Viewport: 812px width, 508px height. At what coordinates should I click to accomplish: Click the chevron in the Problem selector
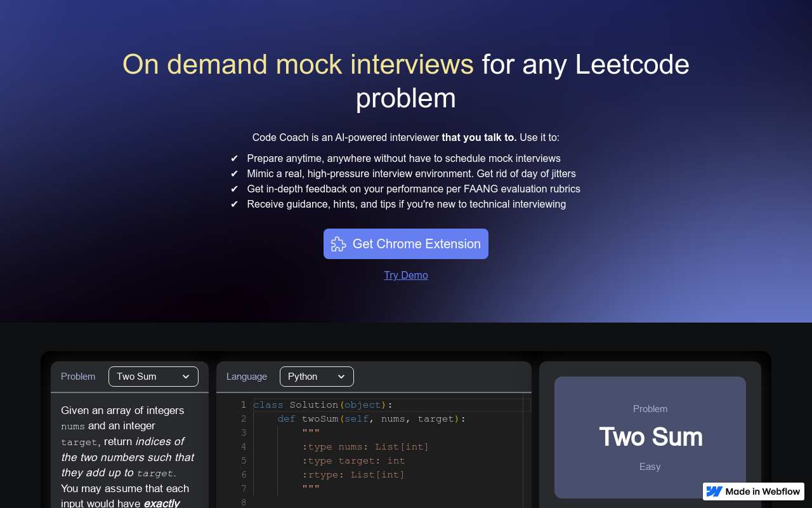(186, 377)
